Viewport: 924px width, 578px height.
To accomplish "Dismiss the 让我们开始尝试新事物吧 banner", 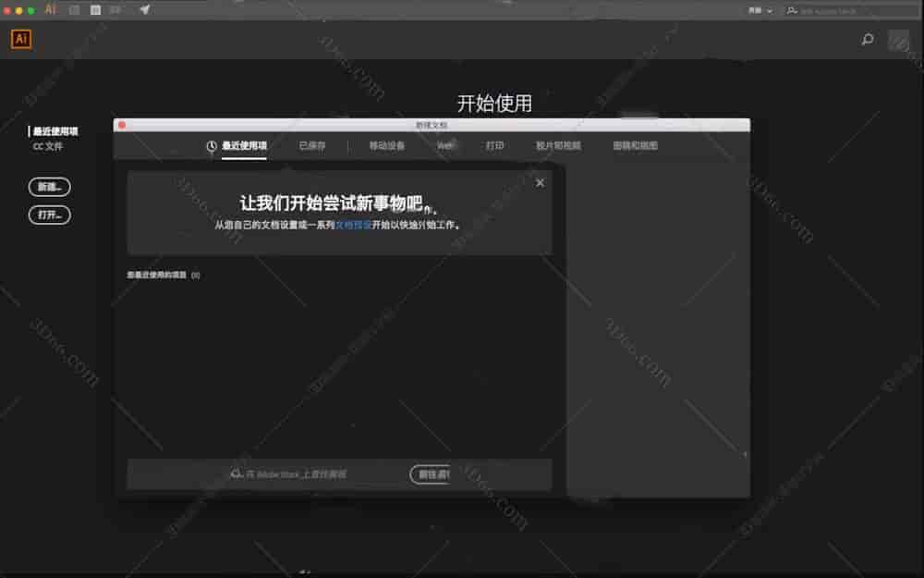I will tap(540, 182).
